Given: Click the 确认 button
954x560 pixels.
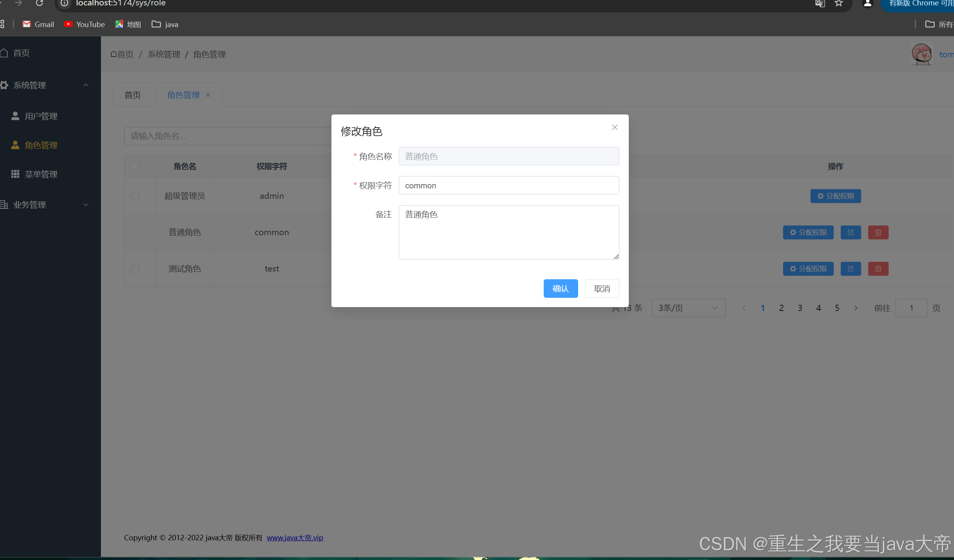Looking at the screenshot, I should point(560,289).
